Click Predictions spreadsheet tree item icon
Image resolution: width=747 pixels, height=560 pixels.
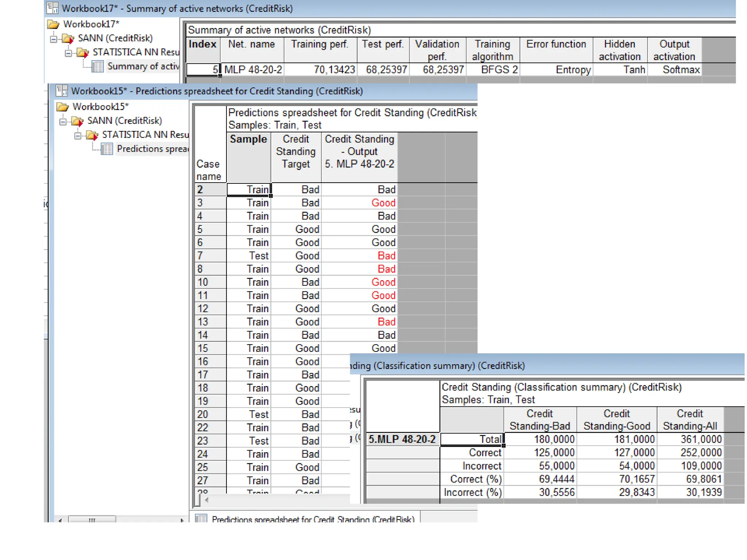click(x=107, y=149)
